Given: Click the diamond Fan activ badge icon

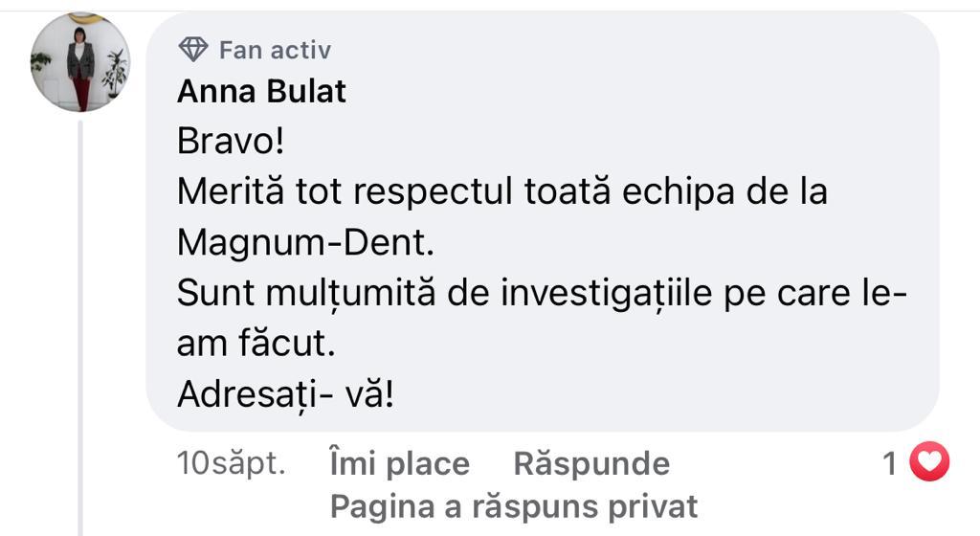Looking at the screenshot, I should point(193,50).
